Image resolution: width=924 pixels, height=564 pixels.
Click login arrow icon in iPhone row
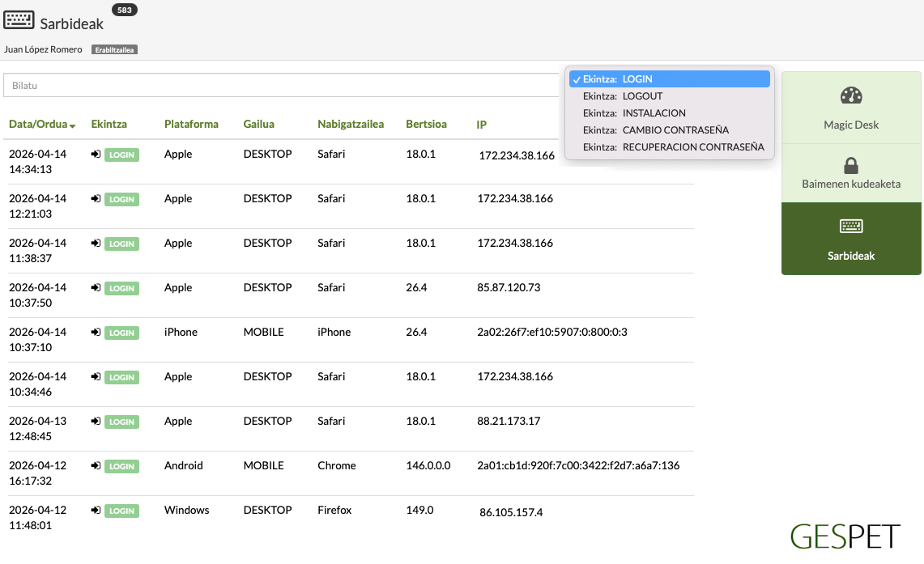(96, 333)
